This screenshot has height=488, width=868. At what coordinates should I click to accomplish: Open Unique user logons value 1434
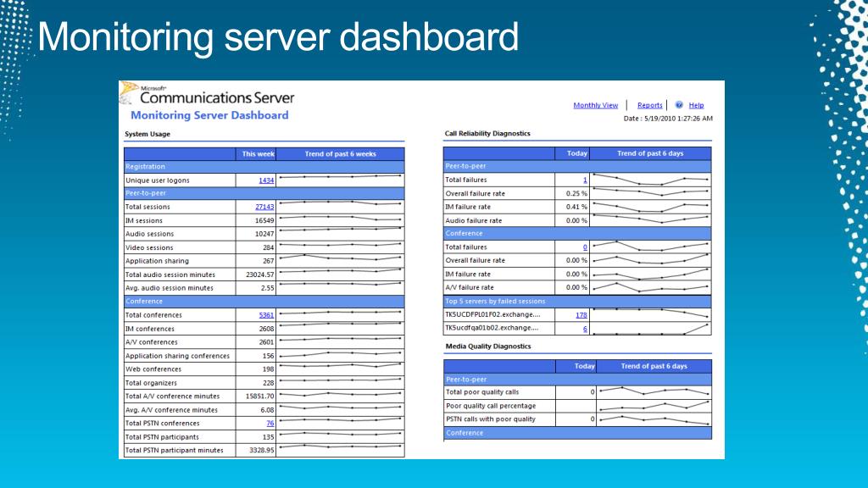[x=266, y=180]
